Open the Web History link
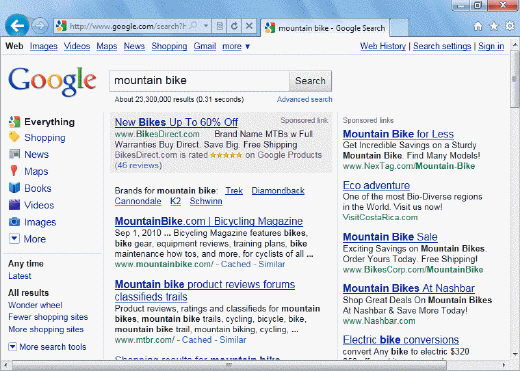 pos(383,46)
